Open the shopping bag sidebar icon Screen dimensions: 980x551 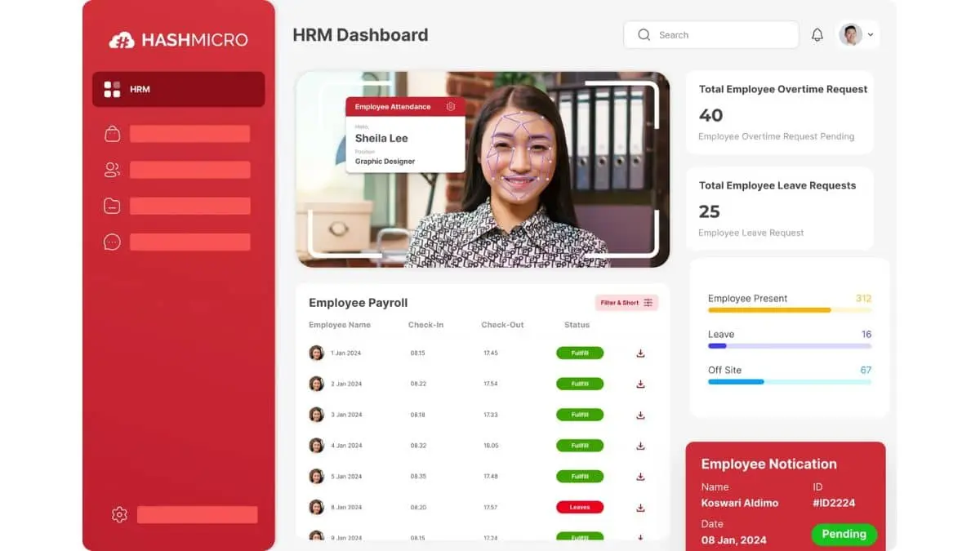coord(113,134)
